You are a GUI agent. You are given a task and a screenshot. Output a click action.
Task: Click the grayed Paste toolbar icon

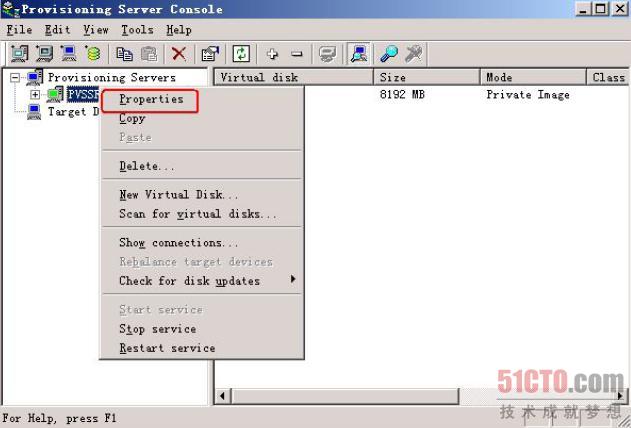(149, 54)
